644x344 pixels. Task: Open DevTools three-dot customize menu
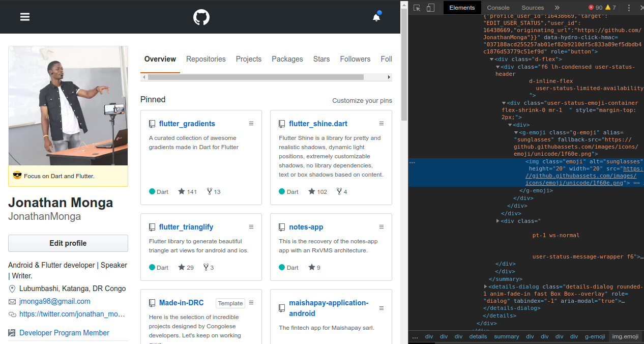(x=629, y=8)
